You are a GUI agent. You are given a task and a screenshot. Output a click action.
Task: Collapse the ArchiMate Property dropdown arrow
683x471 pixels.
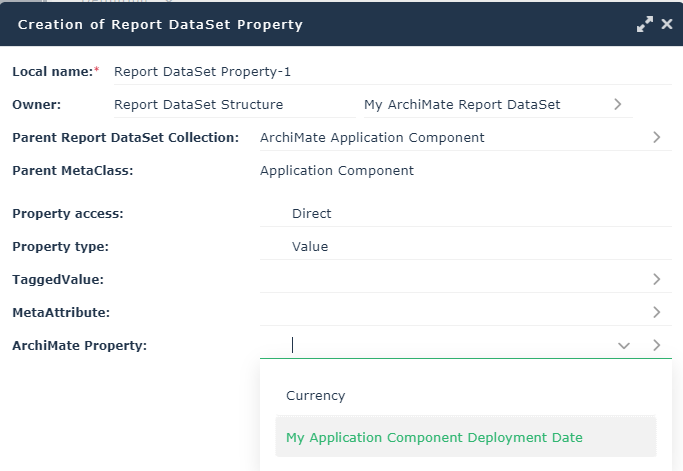point(624,346)
